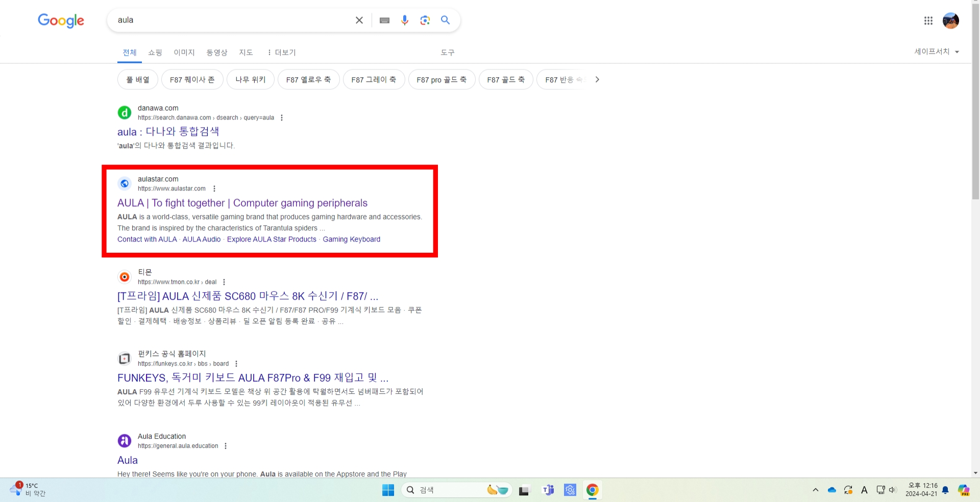Select the 나무 위키 chip

251,80
